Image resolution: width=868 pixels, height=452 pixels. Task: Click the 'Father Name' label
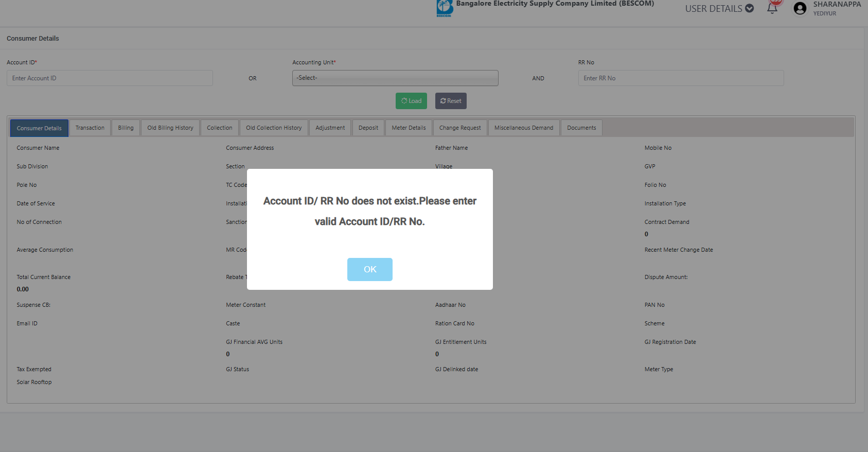pos(452,148)
